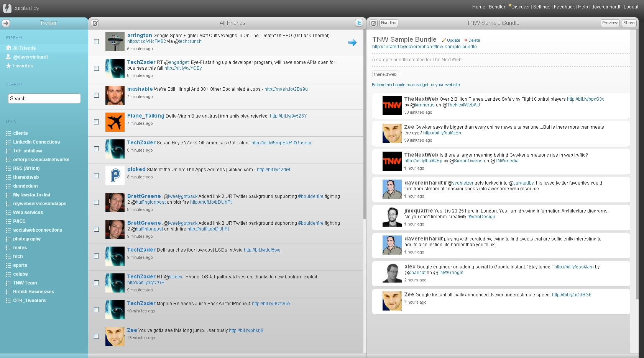Screen dimensions: 644x358
Task: Click the compose icon in All Friends header
Action: tap(95, 23)
